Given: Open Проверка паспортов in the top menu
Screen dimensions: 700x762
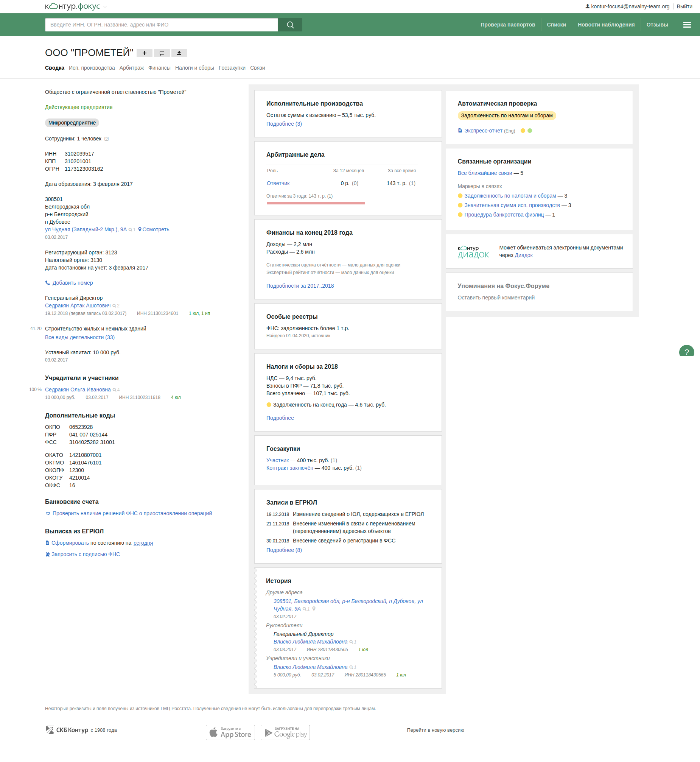Looking at the screenshot, I should pyautogui.click(x=507, y=25).
